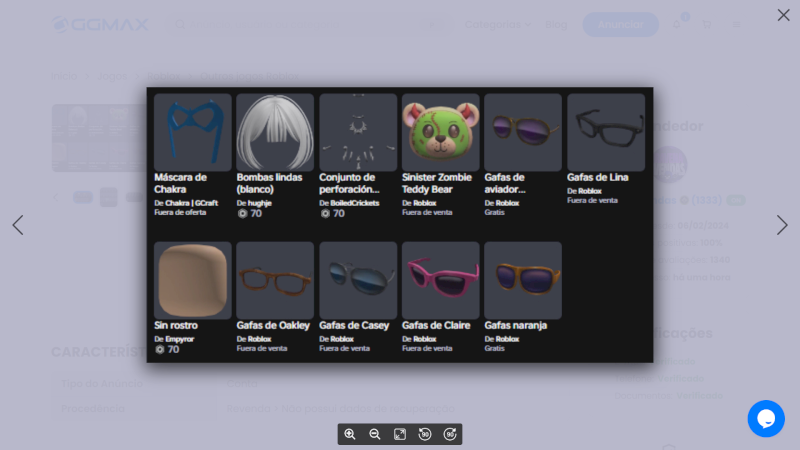Click the Máscara de Chakra item image

coord(192,132)
